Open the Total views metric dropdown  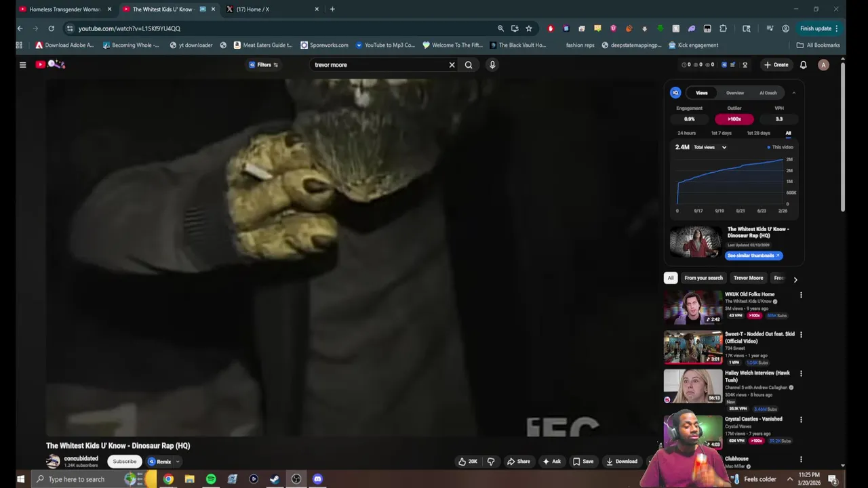click(709, 147)
